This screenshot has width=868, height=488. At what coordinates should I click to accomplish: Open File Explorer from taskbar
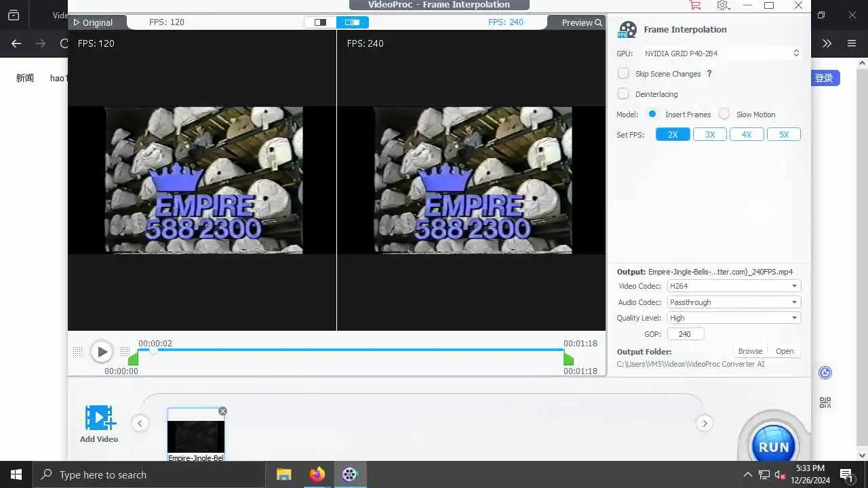(283, 474)
